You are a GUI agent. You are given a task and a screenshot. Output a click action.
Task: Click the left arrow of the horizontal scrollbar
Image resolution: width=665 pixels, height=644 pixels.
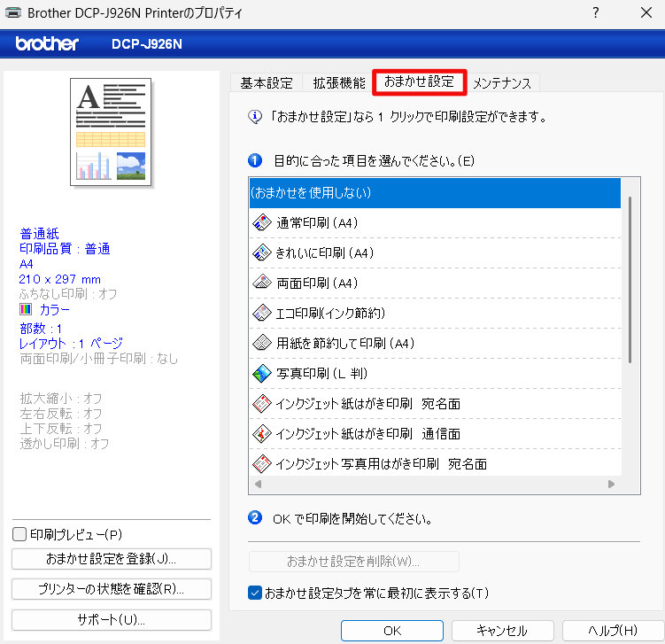[x=258, y=484]
